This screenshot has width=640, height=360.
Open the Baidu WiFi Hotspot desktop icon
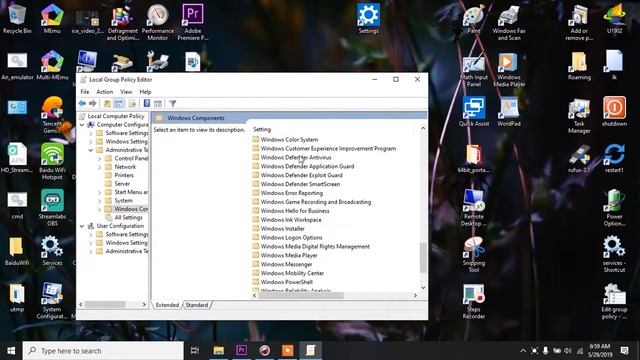[x=52, y=161]
